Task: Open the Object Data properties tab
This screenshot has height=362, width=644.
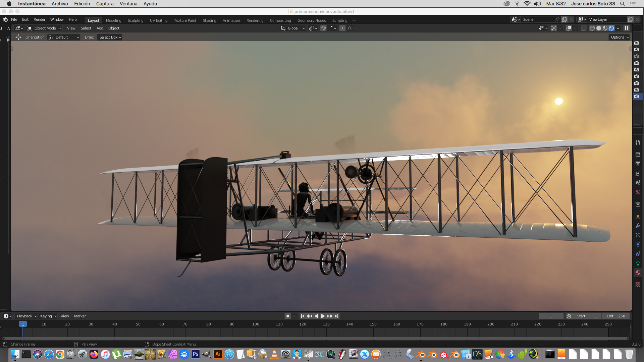Action: [x=638, y=263]
